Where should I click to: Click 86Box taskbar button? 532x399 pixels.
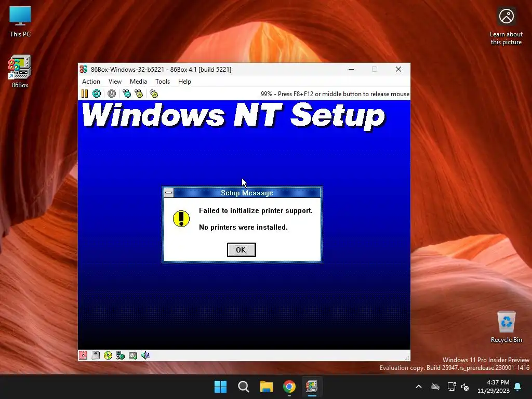[312, 387]
